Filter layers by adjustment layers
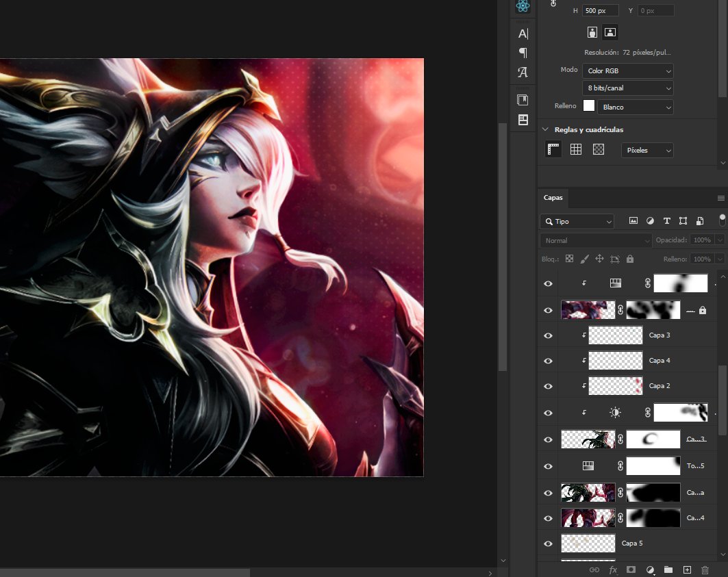Image resolution: width=728 pixels, height=577 pixels. click(650, 221)
